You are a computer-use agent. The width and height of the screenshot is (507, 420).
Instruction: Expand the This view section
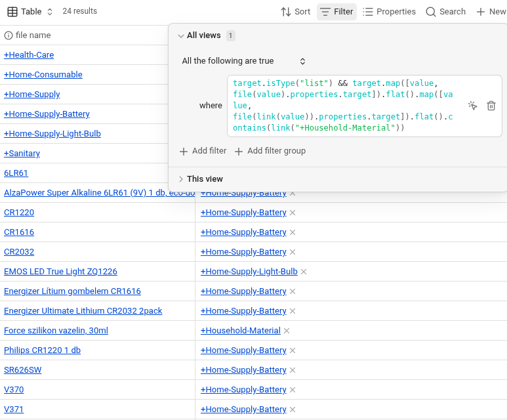coord(181,179)
